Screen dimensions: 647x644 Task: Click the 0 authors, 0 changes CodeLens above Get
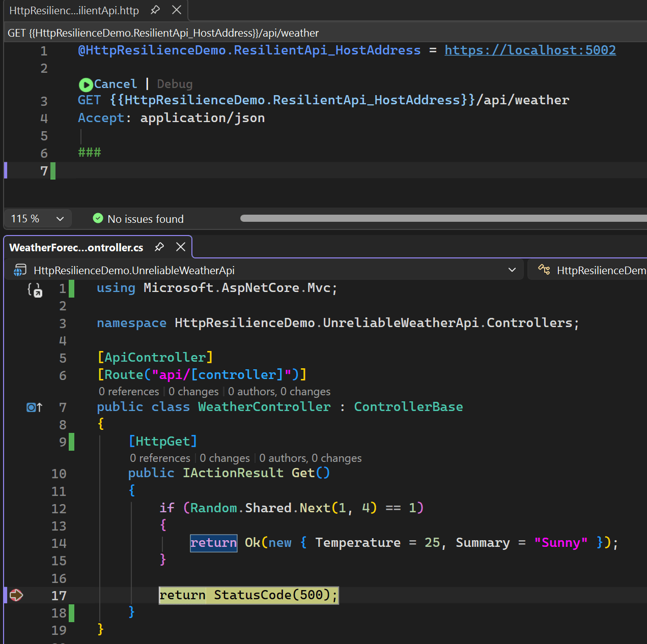coord(311,458)
